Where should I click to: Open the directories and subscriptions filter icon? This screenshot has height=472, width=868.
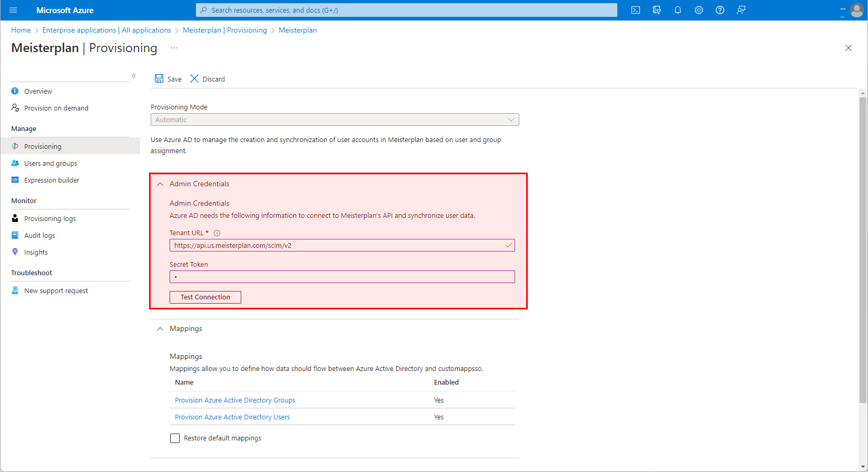(657, 10)
